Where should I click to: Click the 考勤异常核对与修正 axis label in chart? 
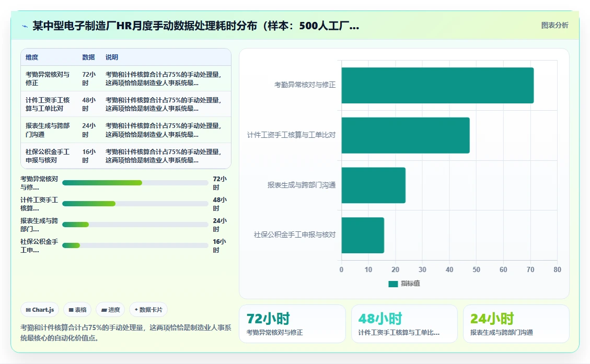pyautogui.click(x=305, y=85)
